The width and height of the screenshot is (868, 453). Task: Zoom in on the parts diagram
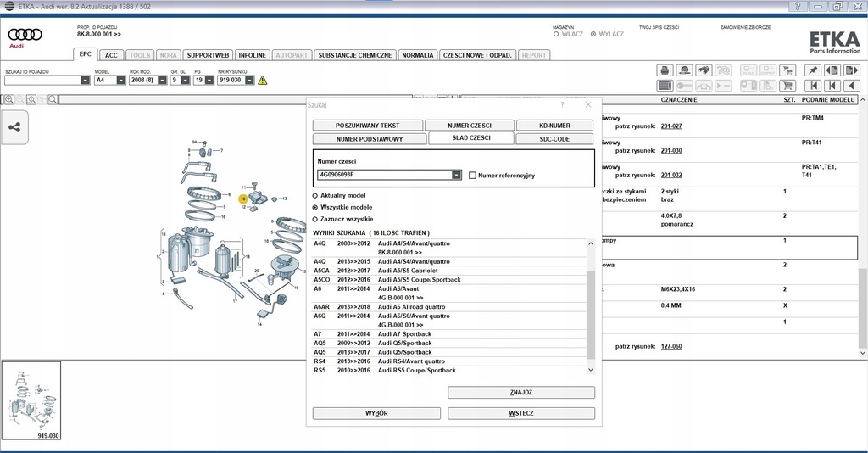(x=8, y=100)
